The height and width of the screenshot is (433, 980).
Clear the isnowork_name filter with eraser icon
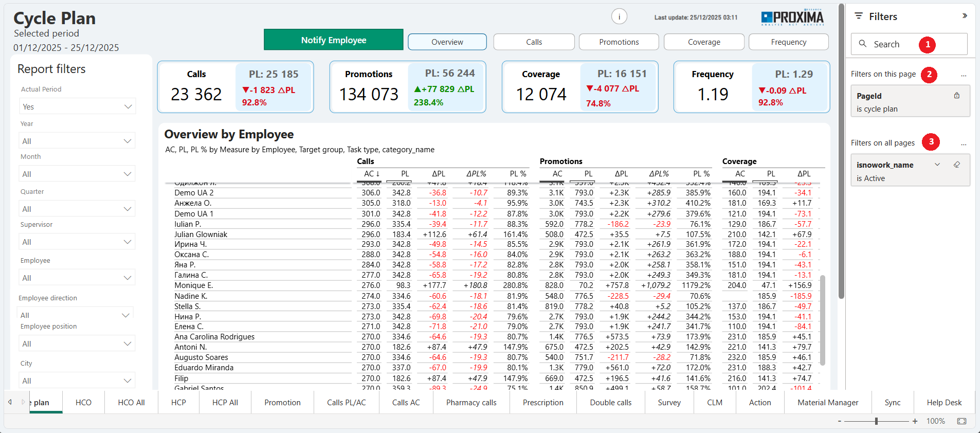pos(957,165)
